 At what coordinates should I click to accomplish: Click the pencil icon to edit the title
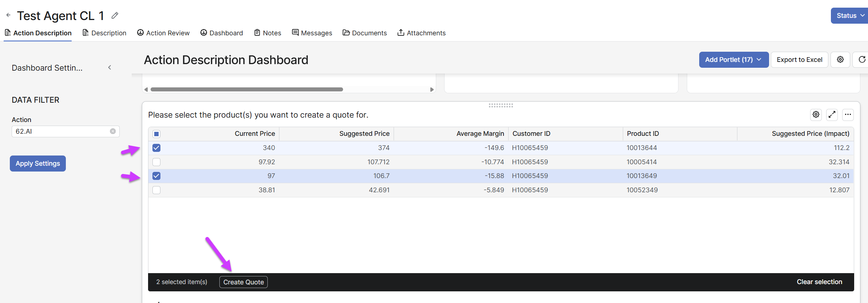115,15
